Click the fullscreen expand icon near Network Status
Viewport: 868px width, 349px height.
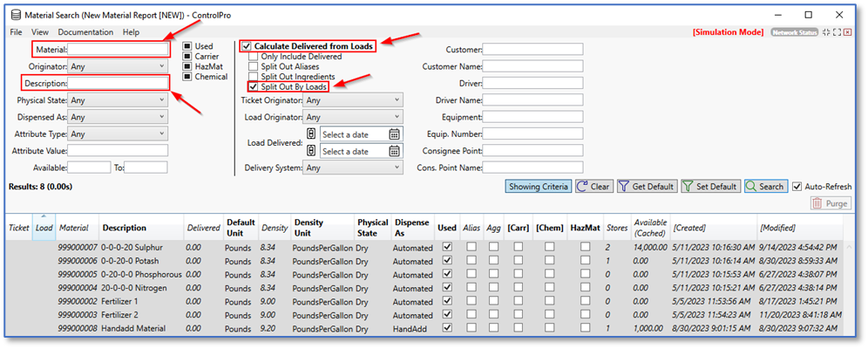[x=837, y=32]
